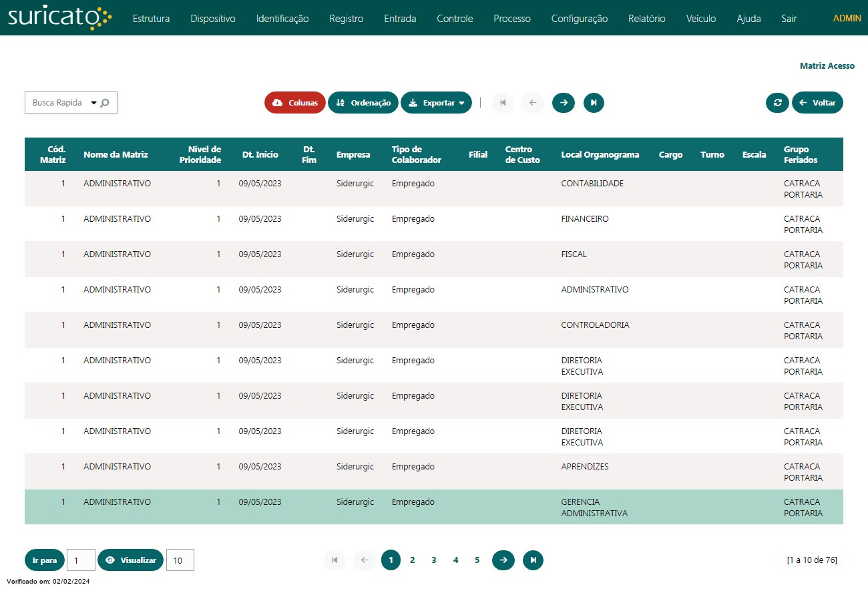Open the Busca Rapida dropdown arrow

coord(93,103)
